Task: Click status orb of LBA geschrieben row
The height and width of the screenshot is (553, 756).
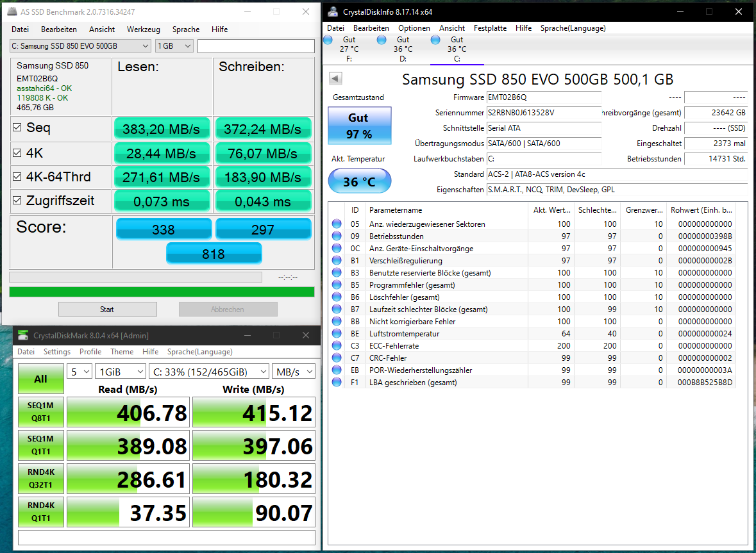Action: pos(337,382)
